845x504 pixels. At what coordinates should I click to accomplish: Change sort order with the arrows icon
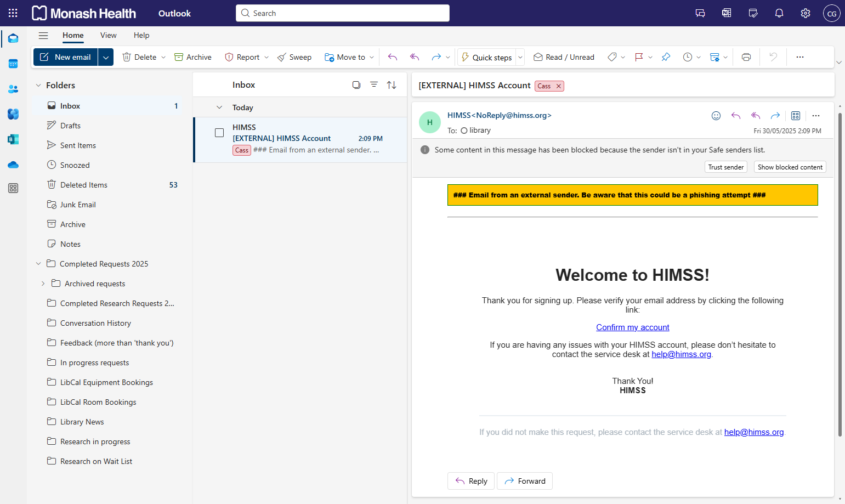392,84
